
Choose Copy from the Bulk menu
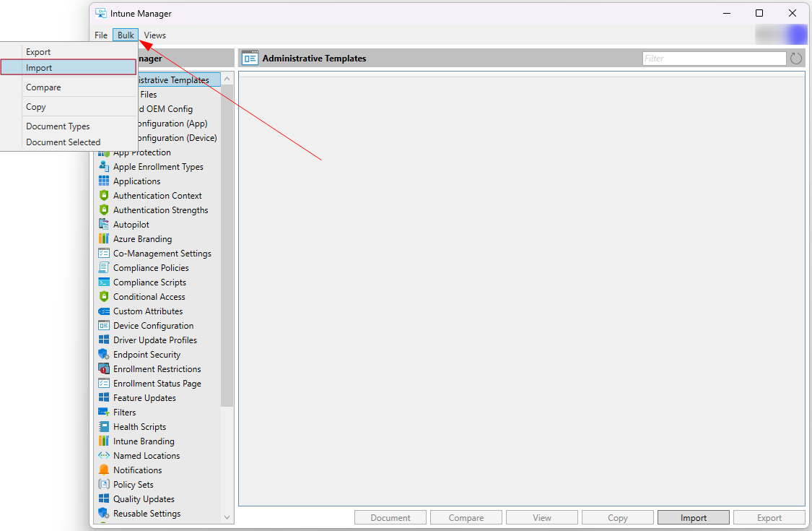pyautogui.click(x=69, y=107)
